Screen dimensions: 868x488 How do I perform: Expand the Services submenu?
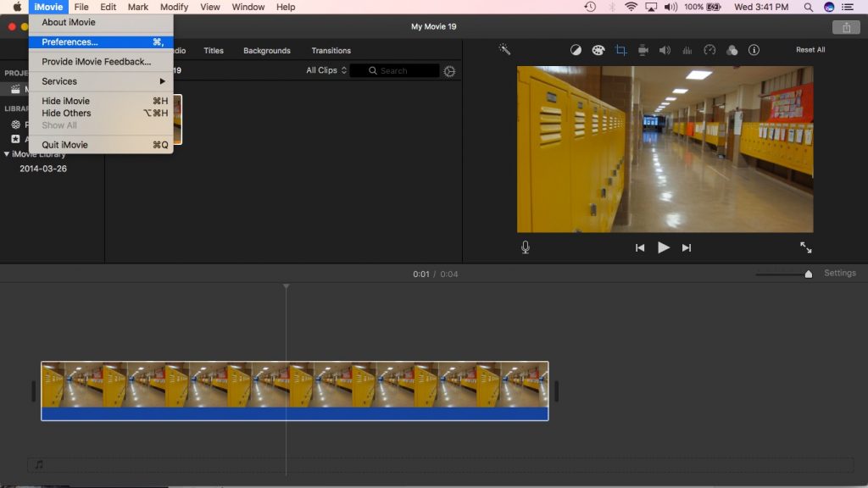coord(101,81)
